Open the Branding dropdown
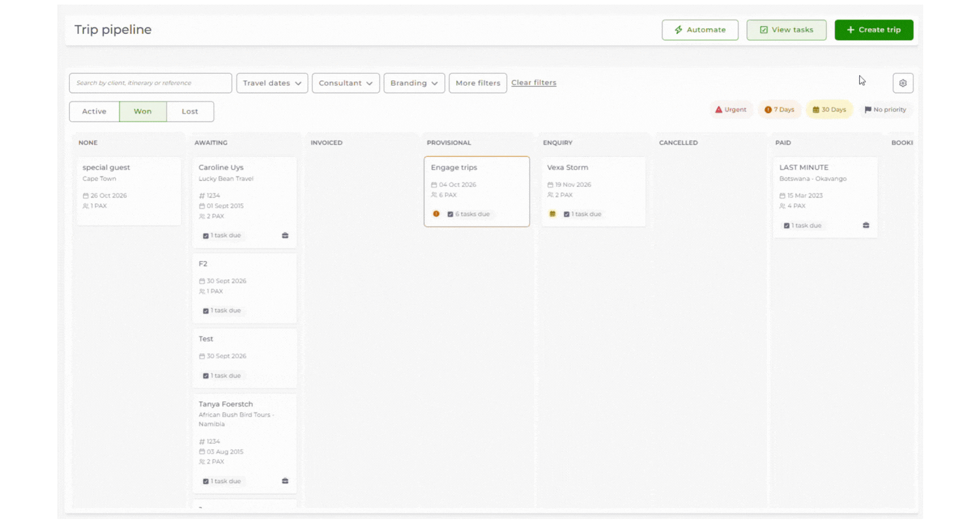980x523 pixels. (414, 83)
